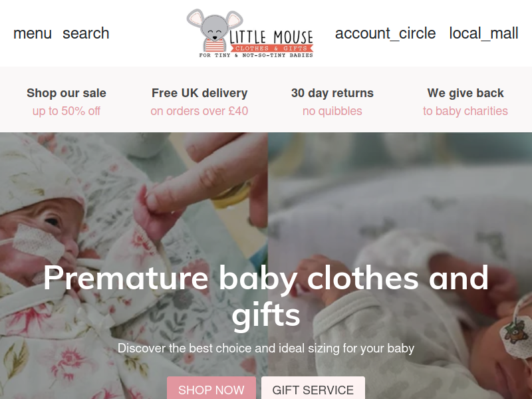Click the Premature baby clothes and gifts headline

coord(266,296)
